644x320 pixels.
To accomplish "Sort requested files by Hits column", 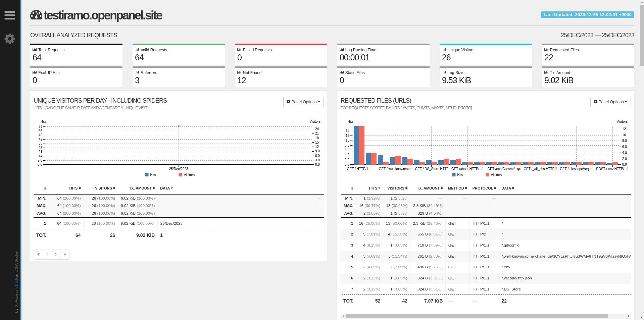I will (x=375, y=188).
